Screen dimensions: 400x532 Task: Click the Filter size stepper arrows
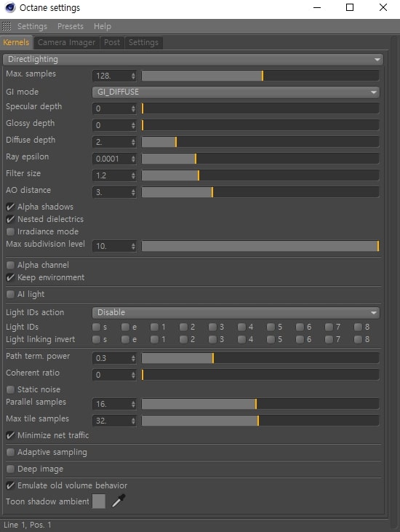[133, 175]
